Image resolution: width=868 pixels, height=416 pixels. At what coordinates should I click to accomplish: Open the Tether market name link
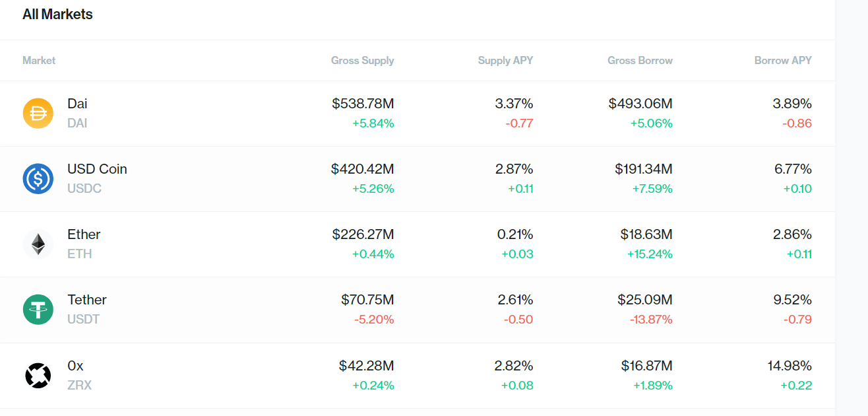pyautogui.click(x=86, y=300)
